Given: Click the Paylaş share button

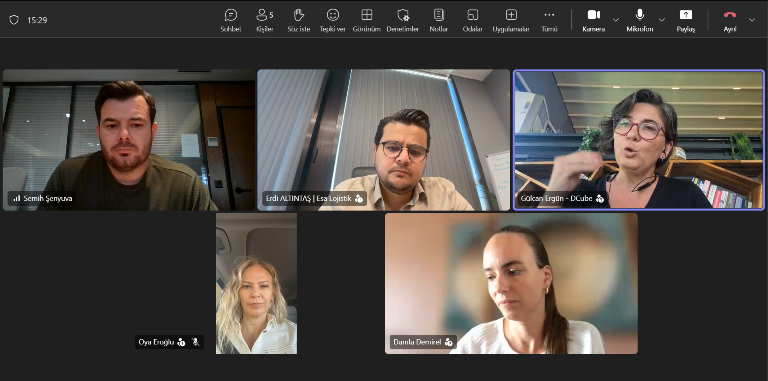Looking at the screenshot, I should (686, 20).
